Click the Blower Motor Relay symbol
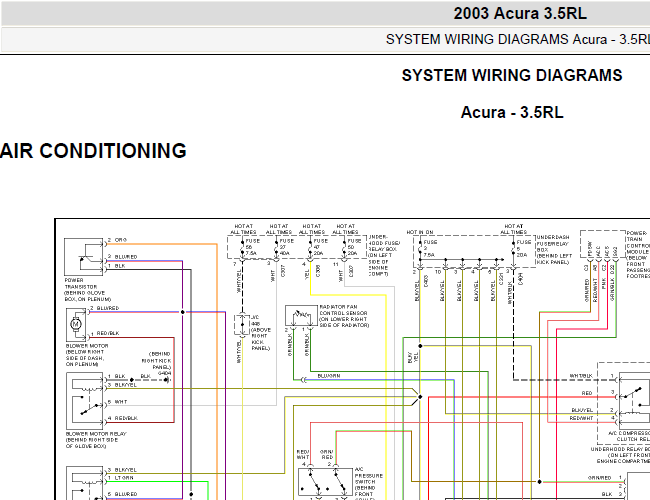650x500 pixels. (85, 400)
